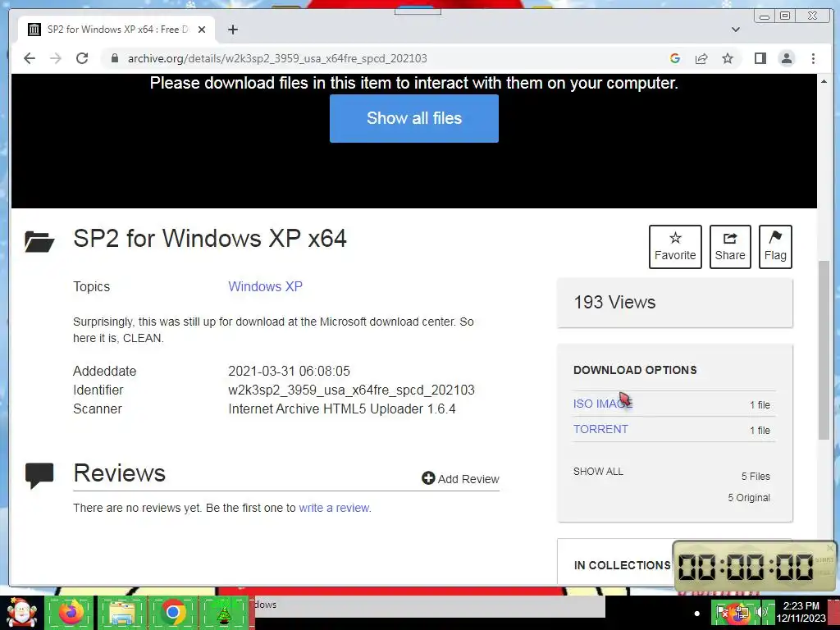The image size is (840, 630).
Task: Click SHOW ALL in download options
Action: pyautogui.click(x=598, y=472)
